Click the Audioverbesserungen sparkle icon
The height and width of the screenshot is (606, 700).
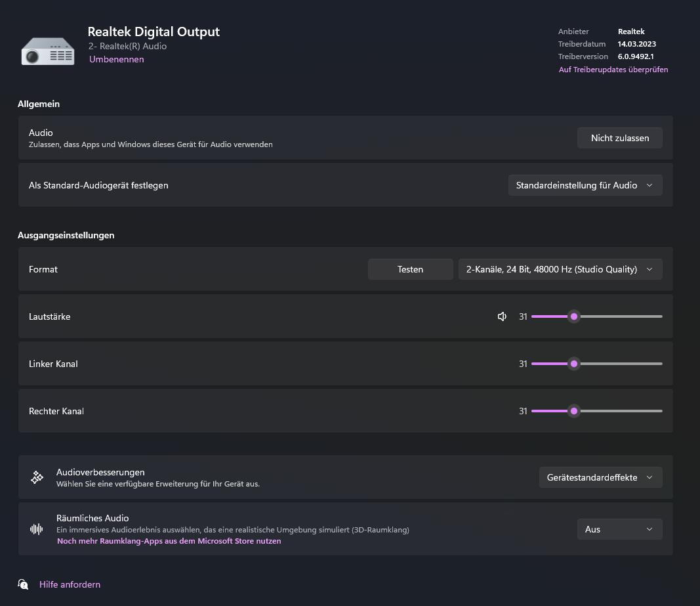pyautogui.click(x=37, y=477)
